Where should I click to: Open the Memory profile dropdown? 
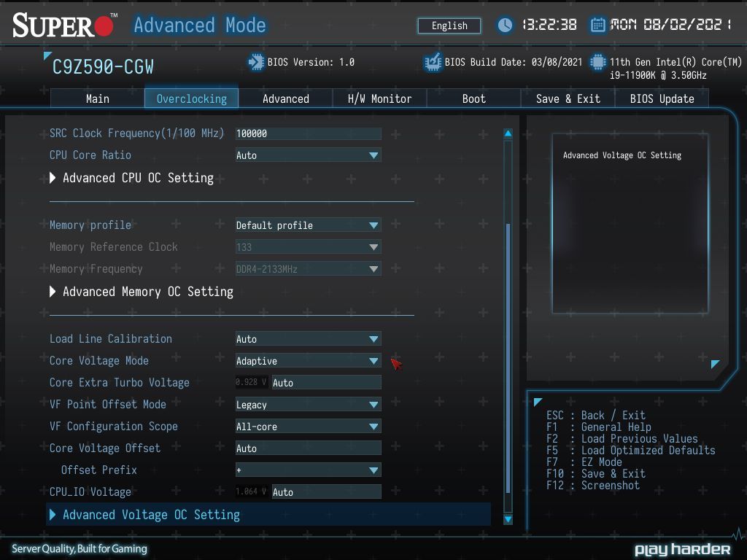tap(309, 225)
